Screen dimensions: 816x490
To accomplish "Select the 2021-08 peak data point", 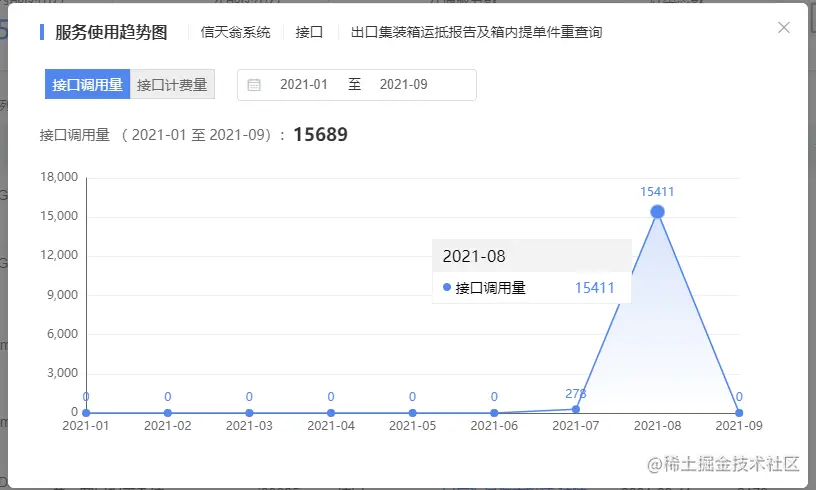I will (x=657, y=212).
